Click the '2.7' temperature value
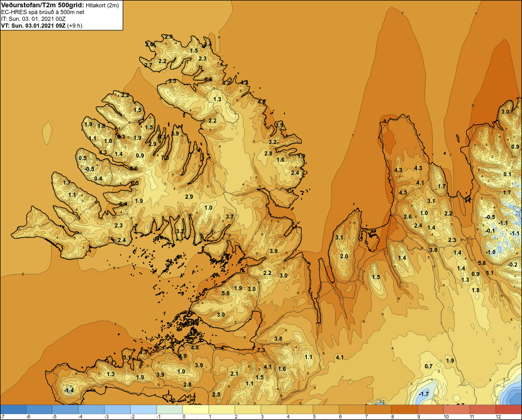Screen dimensions: 522x420 pyautogui.click(x=148, y=65)
